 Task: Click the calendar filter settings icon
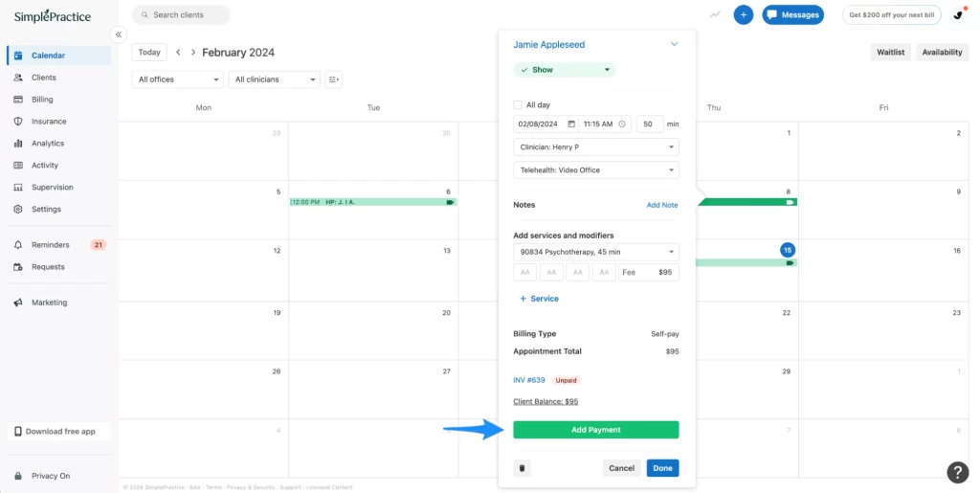click(x=333, y=79)
